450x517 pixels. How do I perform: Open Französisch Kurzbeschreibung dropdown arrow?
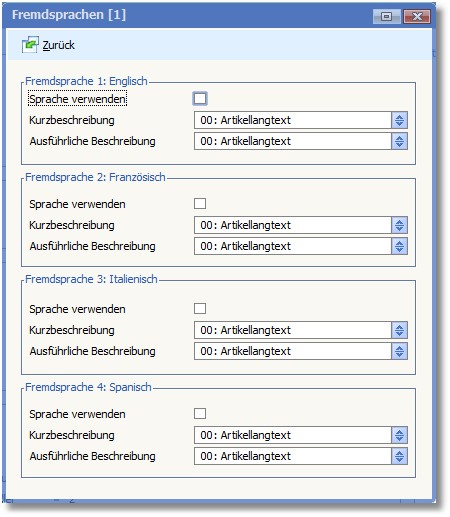click(x=399, y=225)
